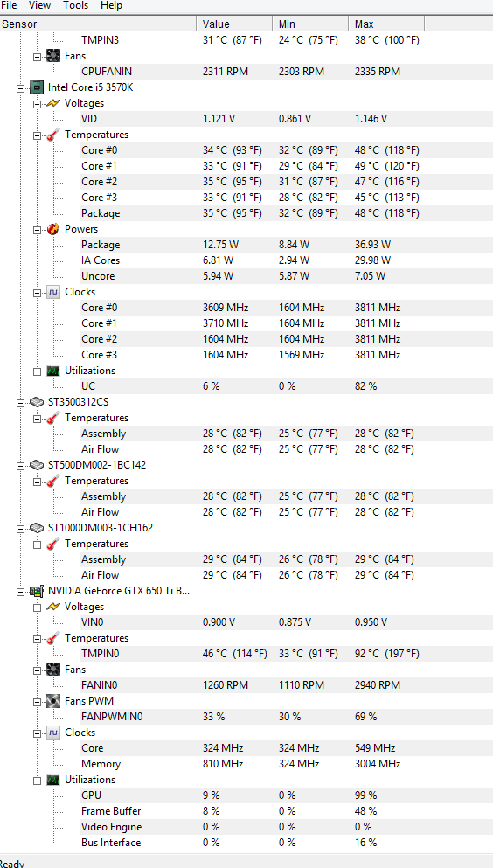The image size is (493, 868).
Task: Collapse the ST500DM002-1BC142 drive node
Action: point(20,466)
